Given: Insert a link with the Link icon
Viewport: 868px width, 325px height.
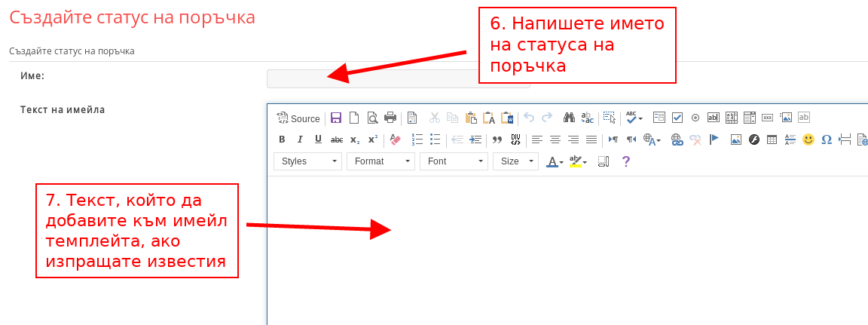Looking at the screenshot, I should [677, 140].
